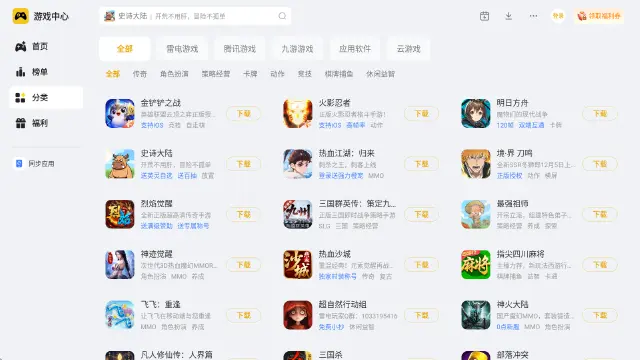Filter by 动作 genre
Viewport: 640px width, 360px height.
point(277,74)
